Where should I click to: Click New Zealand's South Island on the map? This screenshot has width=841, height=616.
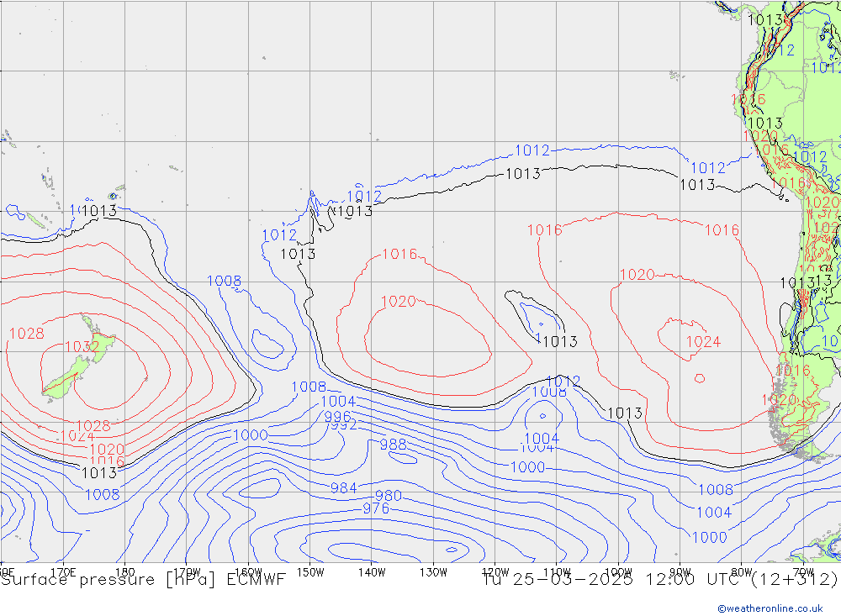tap(66, 380)
